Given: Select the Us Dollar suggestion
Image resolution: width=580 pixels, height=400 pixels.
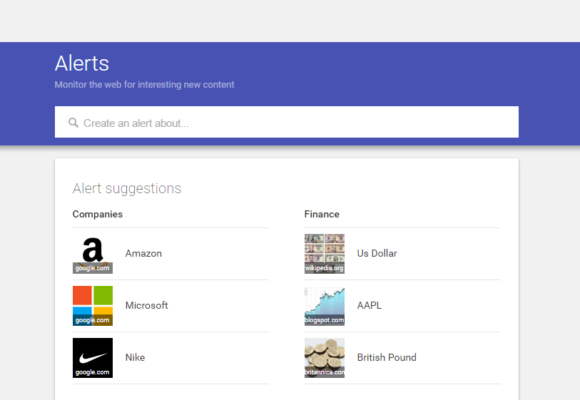Looking at the screenshot, I should coord(402,254).
